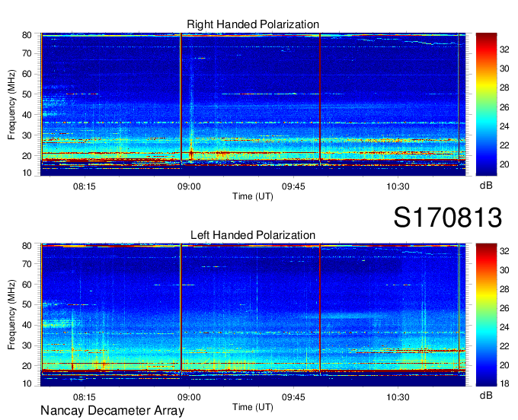Click 60 MHz tick on Right Handed frequency axis
Image resolution: width=518 pixels, height=420 pixels.
(27, 74)
